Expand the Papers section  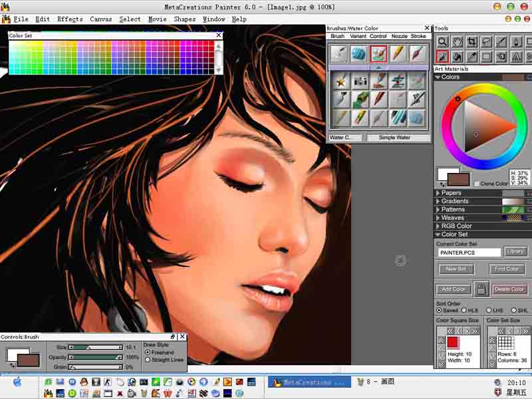(x=438, y=193)
